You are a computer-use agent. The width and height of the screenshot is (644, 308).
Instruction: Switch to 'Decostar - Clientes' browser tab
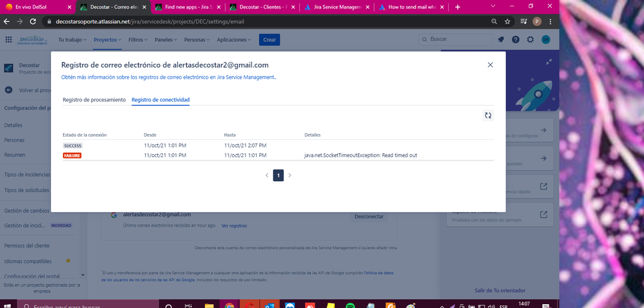262,7
